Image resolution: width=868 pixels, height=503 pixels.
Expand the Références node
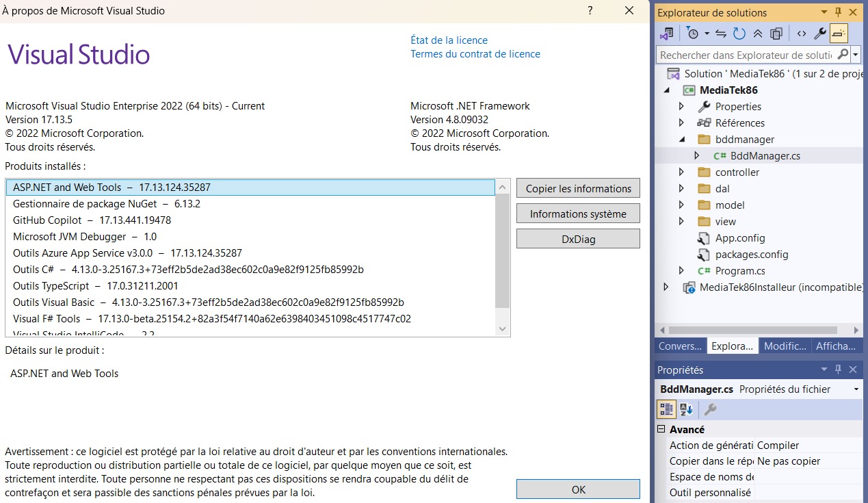681,123
